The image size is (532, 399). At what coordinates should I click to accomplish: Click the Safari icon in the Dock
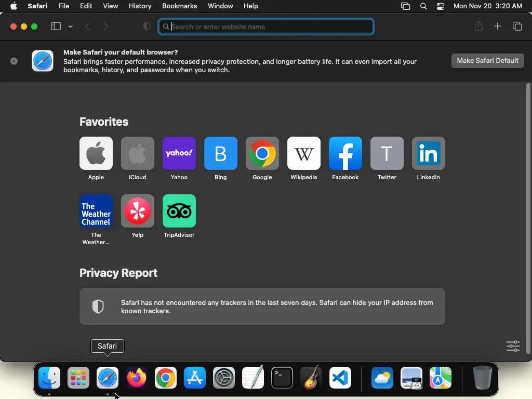(108, 377)
